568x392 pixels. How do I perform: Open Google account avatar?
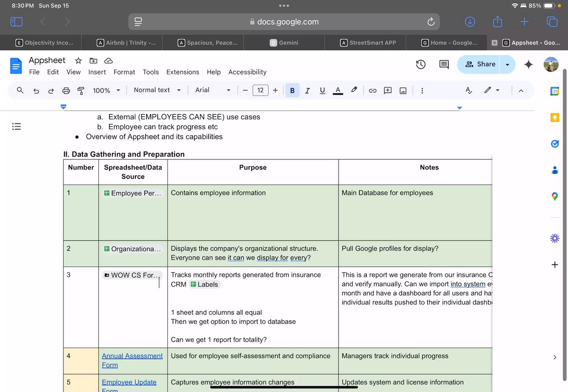(x=551, y=64)
